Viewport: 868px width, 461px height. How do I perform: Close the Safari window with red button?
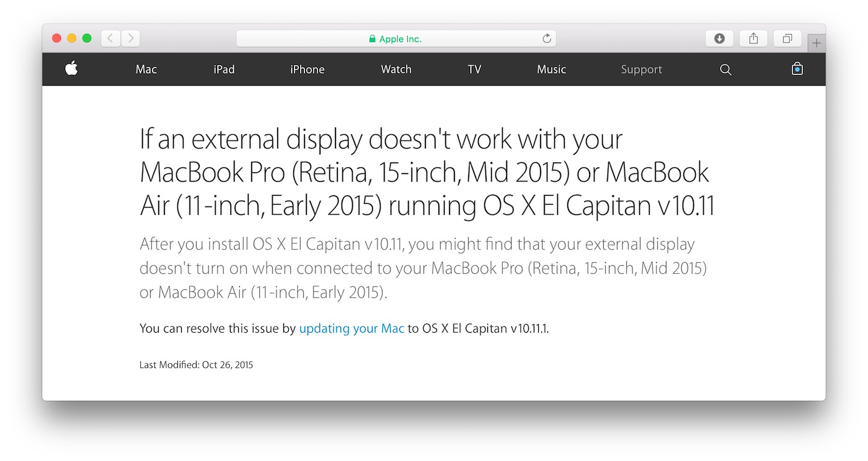56,38
